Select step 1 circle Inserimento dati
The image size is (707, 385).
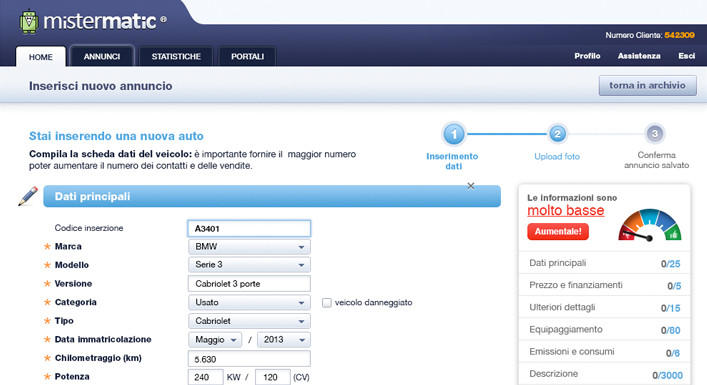(454, 134)
